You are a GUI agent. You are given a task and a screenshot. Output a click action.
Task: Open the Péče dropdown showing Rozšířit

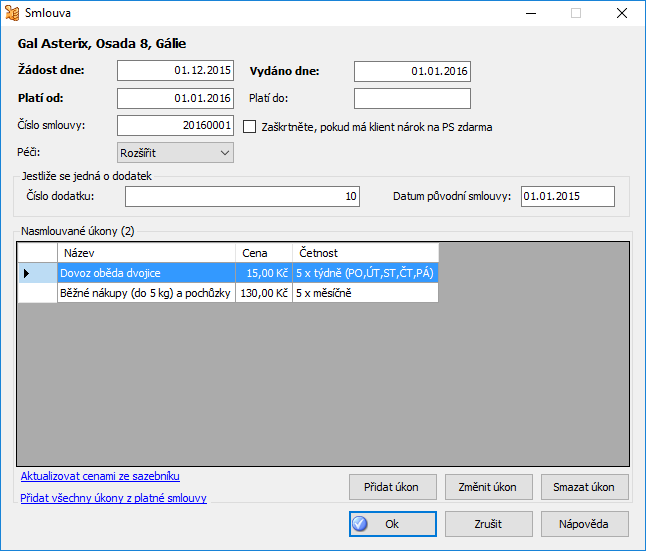point(175,153)
